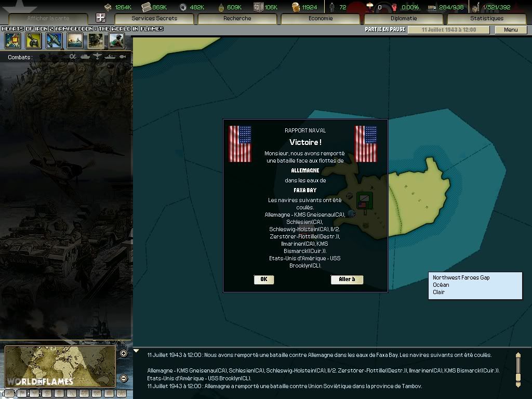Click the FAXA BAY text in the report
The image size is (532, 399).
coord(305,190)
